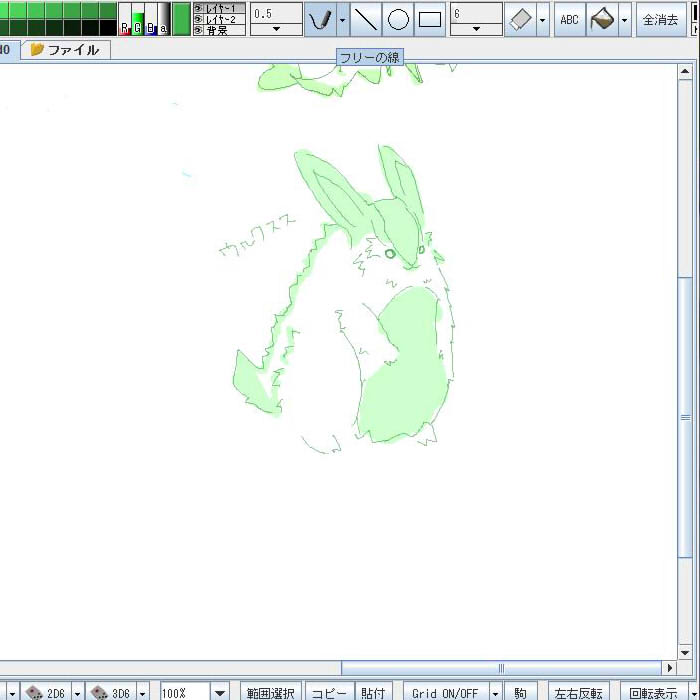Select the straight line tool
Image resolution: width=700 pixels, height=700 pixels.
pos(366,20)
